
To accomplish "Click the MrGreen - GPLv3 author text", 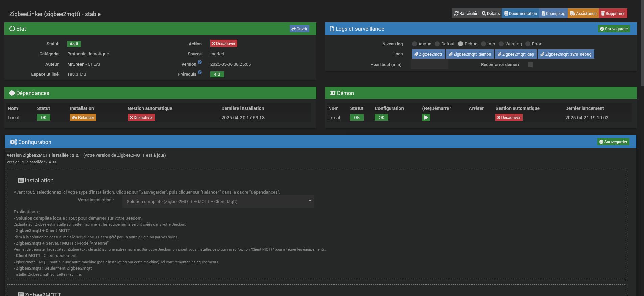I will (84, 64).
